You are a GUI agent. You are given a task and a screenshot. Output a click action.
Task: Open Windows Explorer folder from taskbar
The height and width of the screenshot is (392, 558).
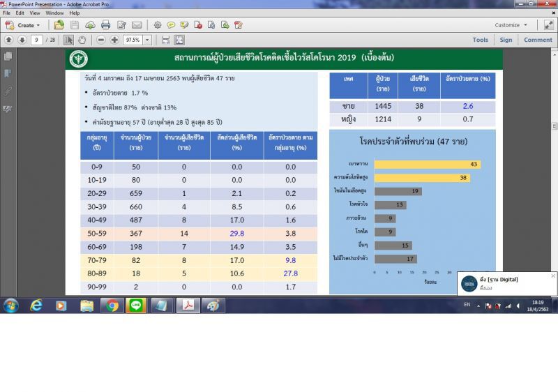pos(86,306)
